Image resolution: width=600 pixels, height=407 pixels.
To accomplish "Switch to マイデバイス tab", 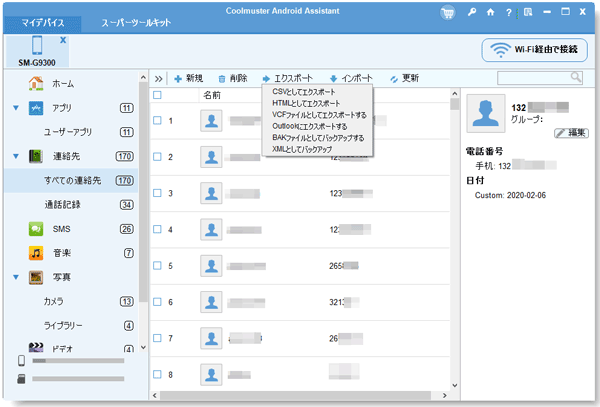I will pyautogui.click(x=42, y=23).
